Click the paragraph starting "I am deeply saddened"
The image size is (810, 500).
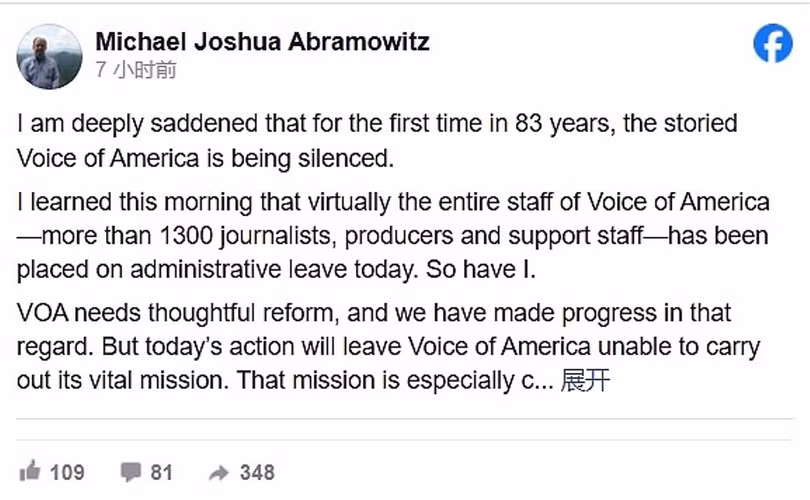[x=376, y=141]
